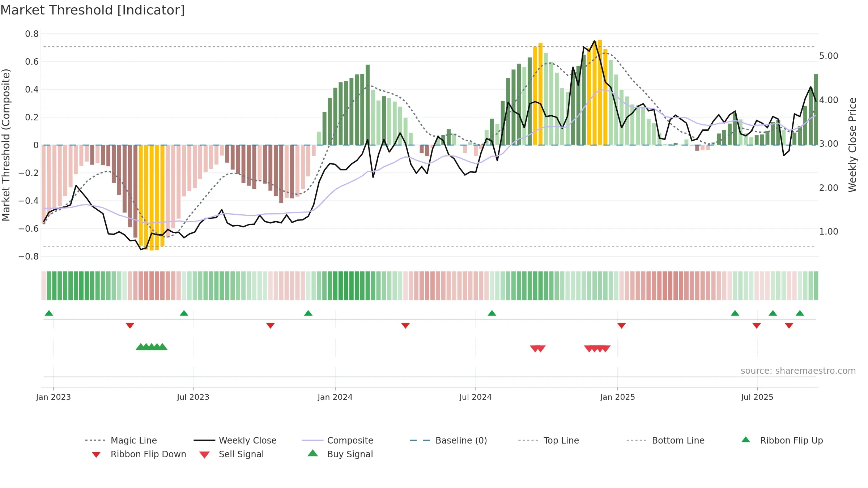Viewport: 868px width, 488px height.
Task: Click the '3.00' right axis tick label
Action: click(x=829, y=144)
